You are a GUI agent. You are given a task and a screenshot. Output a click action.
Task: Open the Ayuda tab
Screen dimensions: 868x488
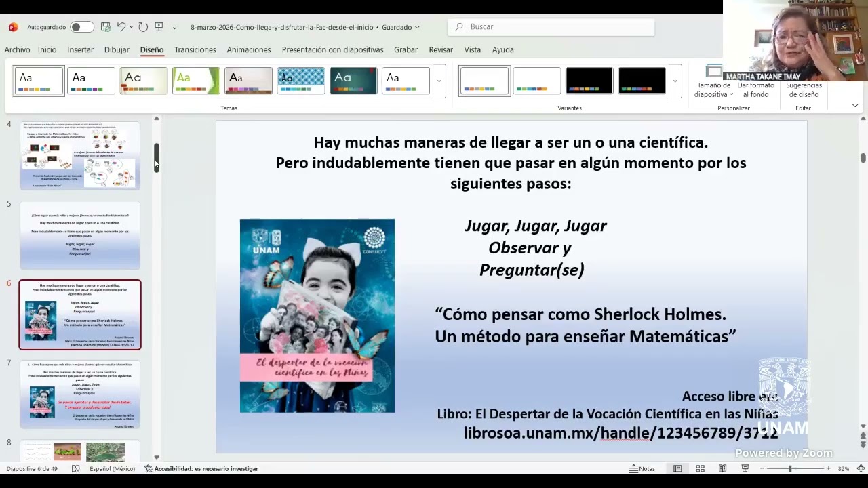502,49
